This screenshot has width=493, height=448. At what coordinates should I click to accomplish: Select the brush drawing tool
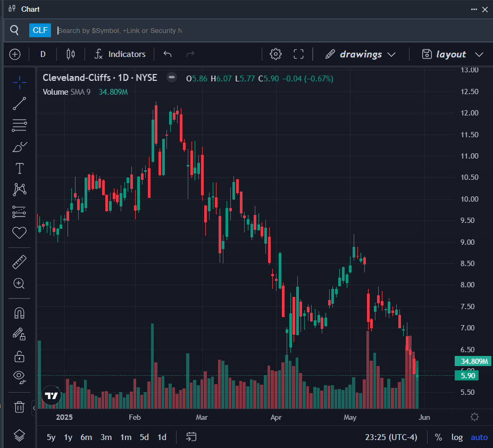[x=20, y=147]
